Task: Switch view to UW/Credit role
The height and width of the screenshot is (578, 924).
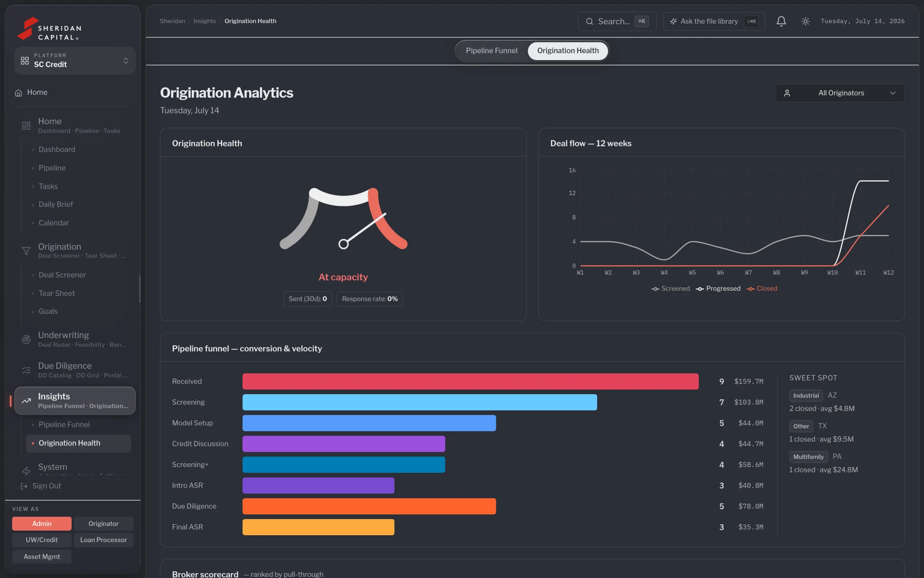Action: pyautogui.click(x=42, y=539)
